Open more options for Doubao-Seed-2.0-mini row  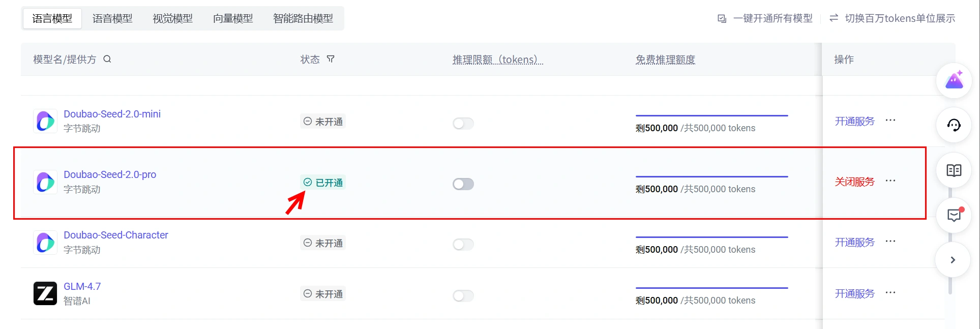click(x=890, y=121)
